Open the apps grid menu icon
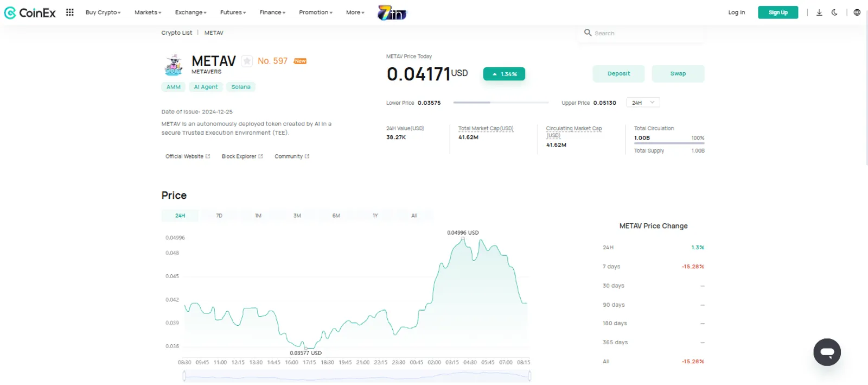The height and width of the screenshot is (385, 868). [x=70, y=12]
